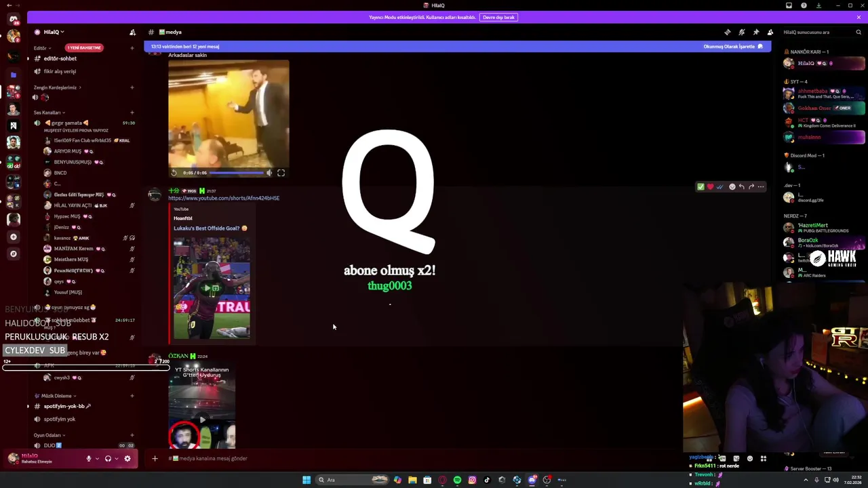
Task: Forward message via forward arrow
Action: pyautogui.click(x=751, y=187)
